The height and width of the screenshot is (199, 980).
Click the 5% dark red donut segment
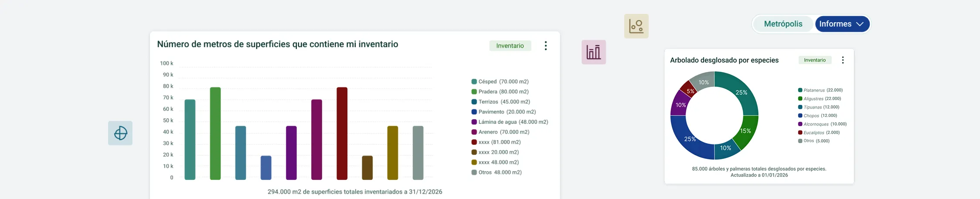pyautogui.click(x=690, y=91)
